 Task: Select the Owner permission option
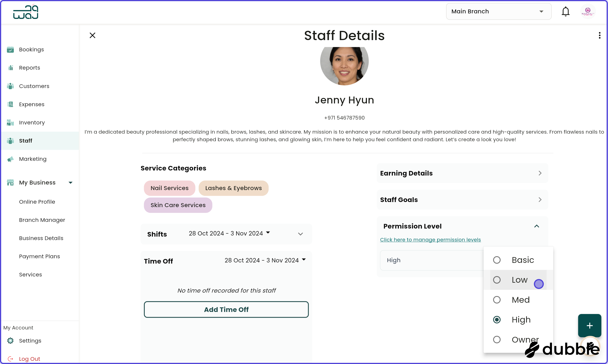(x=497, y=340)
